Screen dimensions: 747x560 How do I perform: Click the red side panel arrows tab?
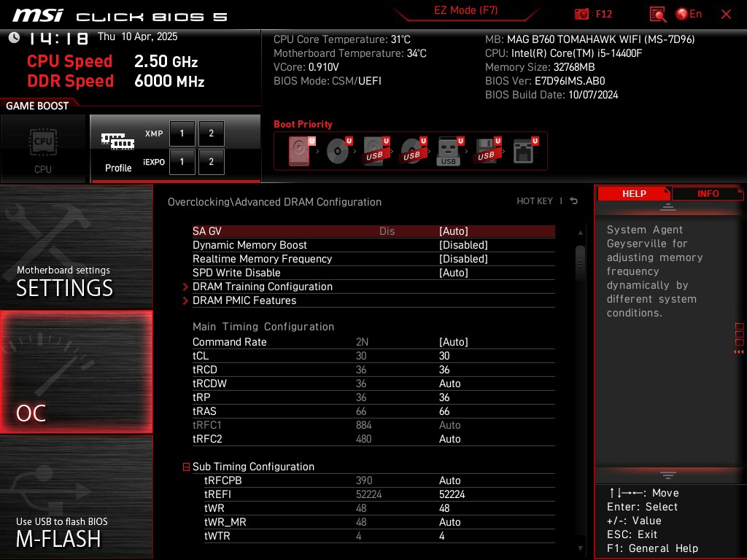point(739,339)
